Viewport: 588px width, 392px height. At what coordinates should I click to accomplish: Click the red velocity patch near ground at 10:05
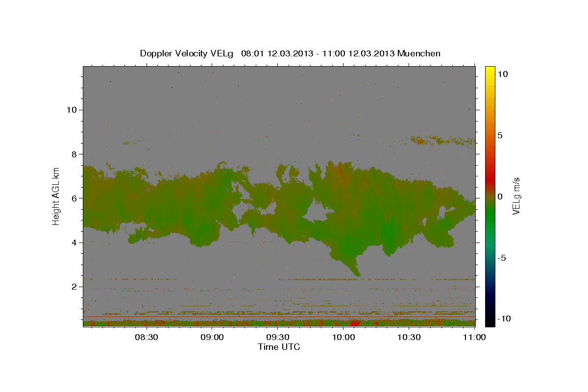pos(355,323)
